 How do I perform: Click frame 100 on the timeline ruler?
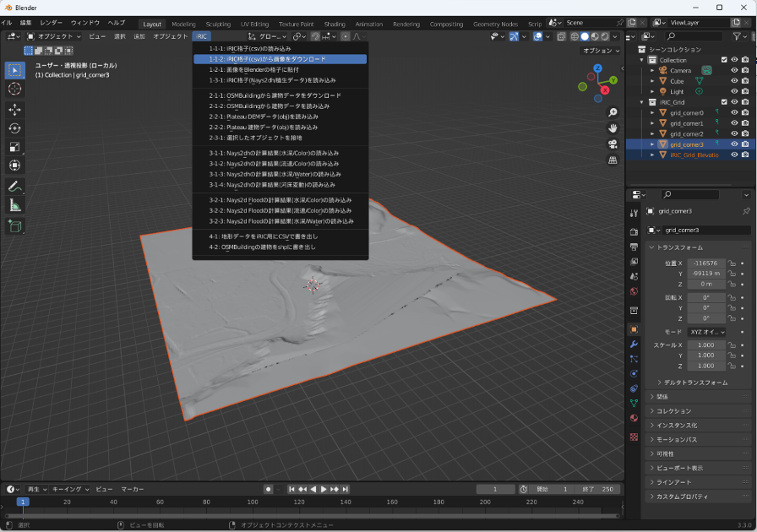[x=252, y=502]
